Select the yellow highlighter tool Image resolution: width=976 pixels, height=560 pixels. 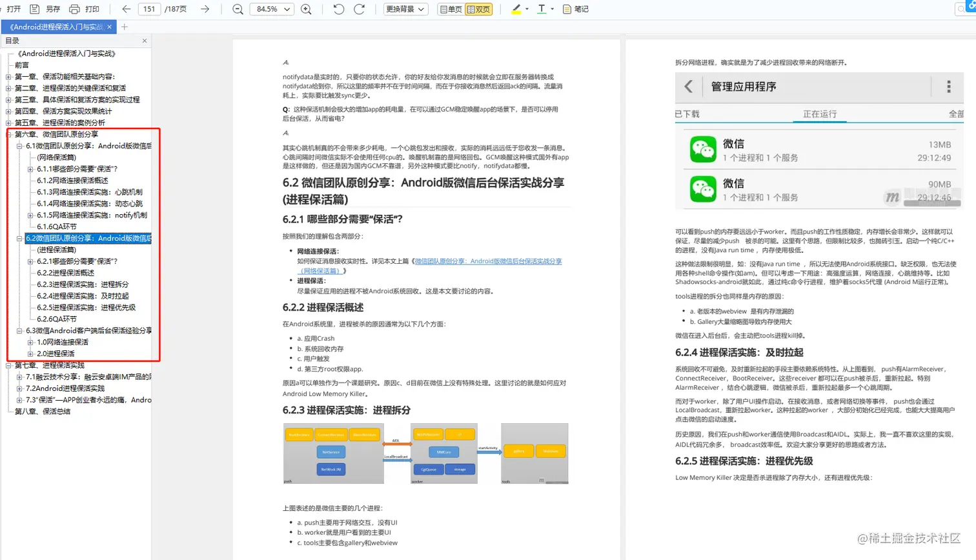coord(516,9)
